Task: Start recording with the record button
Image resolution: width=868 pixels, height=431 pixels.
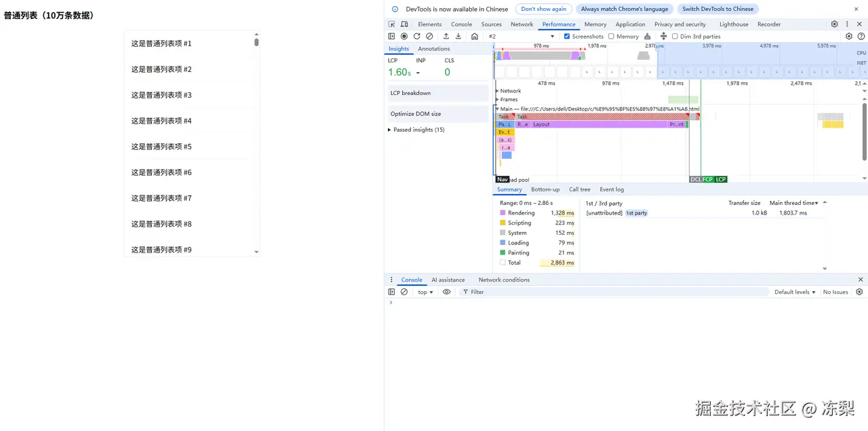Action: (x=404, y=37)
